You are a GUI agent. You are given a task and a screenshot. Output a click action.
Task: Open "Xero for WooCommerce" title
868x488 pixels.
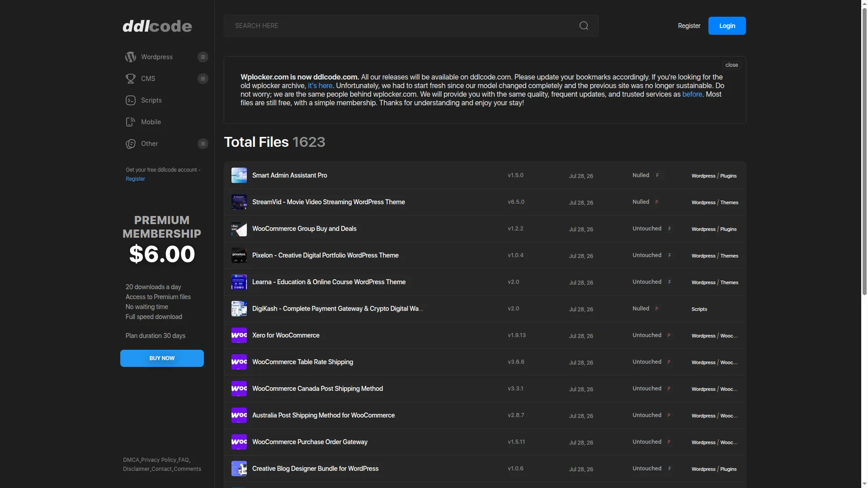(286, 335)
